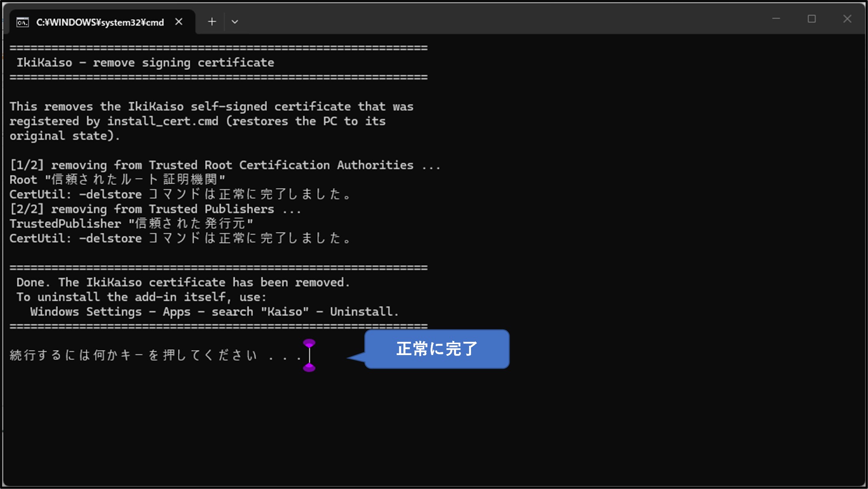Expand the new tab profile dropdown
Viewport: 868px width, 489px height.
(x=235, y=22)
